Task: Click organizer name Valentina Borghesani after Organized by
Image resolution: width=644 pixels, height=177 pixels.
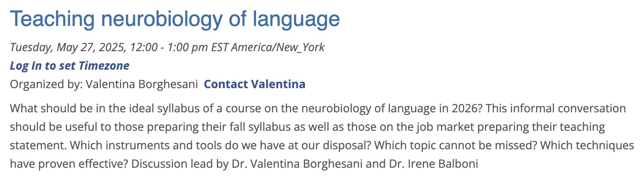Action: [142, 84]
